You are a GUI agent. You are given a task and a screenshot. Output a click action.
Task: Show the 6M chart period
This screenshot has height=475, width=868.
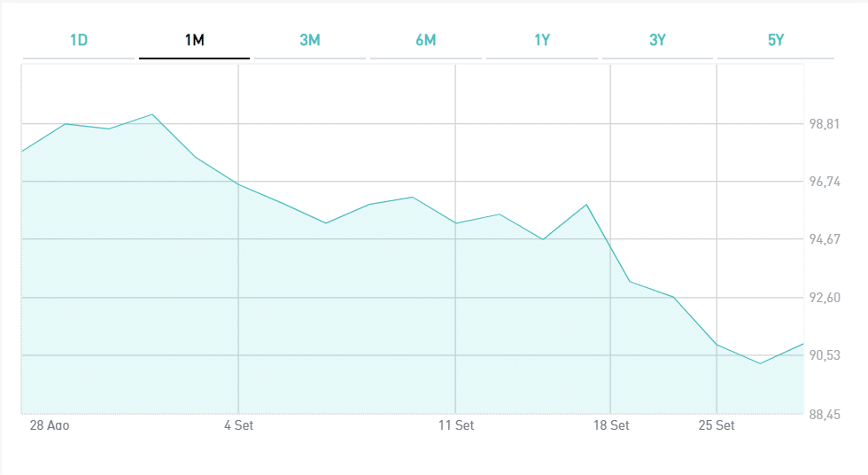pos(425,41)
